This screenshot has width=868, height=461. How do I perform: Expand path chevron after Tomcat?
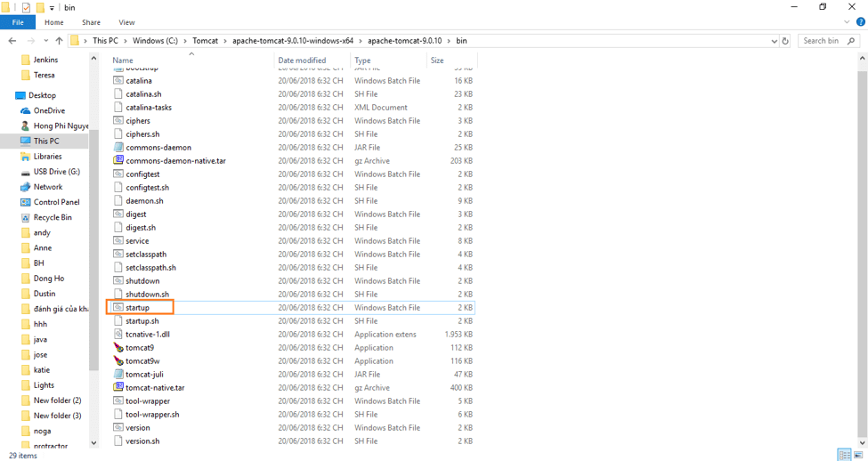point(225,41)
